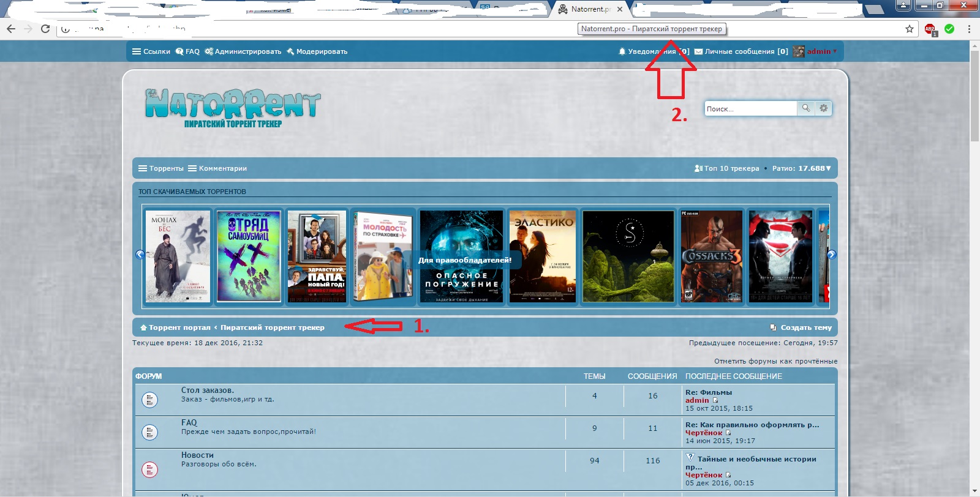Open the Новости forum
This screenshot has height=497, width=980.
[x=197, y=455]
